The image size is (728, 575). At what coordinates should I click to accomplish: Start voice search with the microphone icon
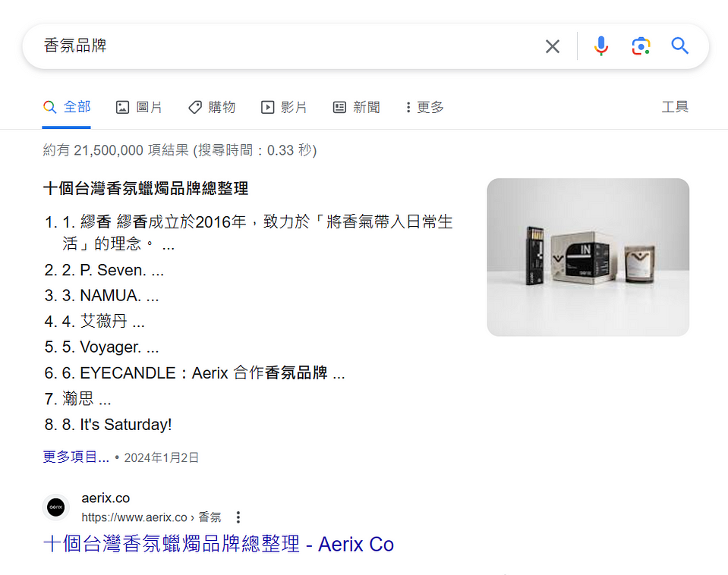[600, 46]
